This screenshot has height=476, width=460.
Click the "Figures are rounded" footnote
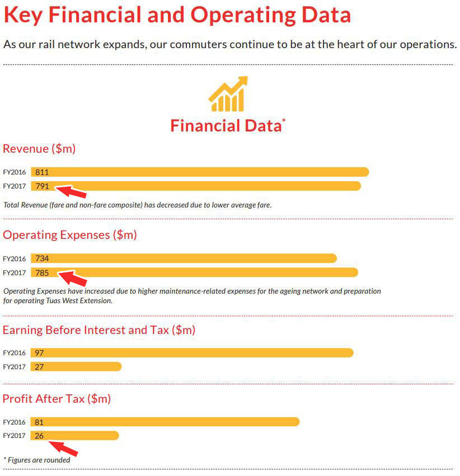[38, 460]
